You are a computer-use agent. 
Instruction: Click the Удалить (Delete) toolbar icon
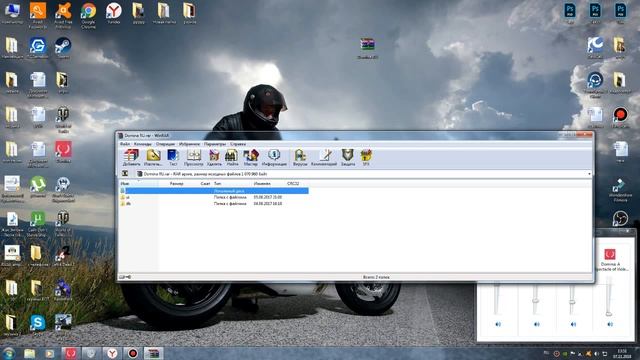pyautogui.click(x=214, y=157)
